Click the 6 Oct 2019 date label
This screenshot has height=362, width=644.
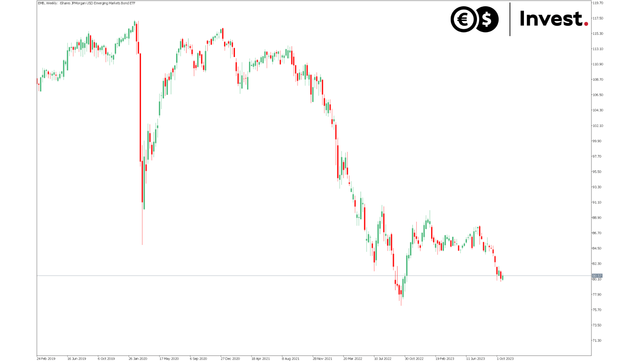[106, 359]
